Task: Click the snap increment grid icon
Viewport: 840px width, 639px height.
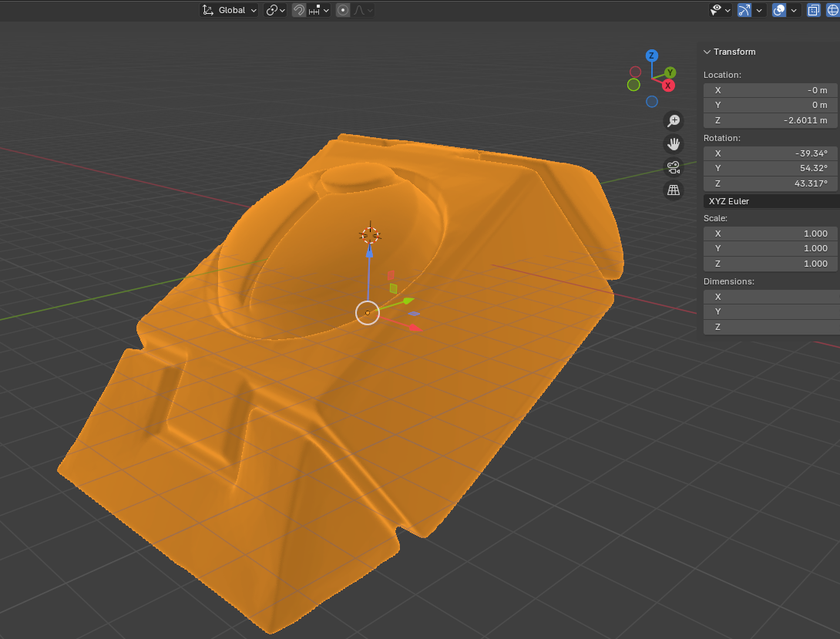Action: pos(314,10)
